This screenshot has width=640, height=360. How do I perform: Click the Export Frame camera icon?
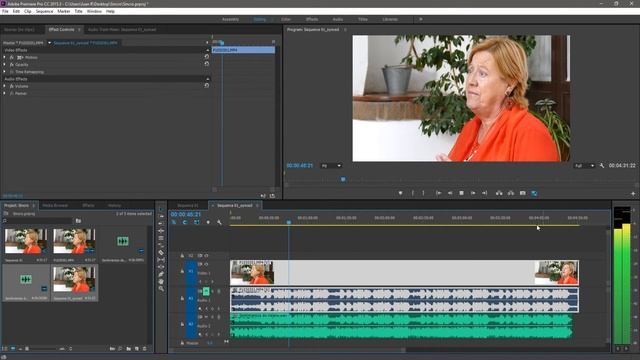(x=522, y=193)
